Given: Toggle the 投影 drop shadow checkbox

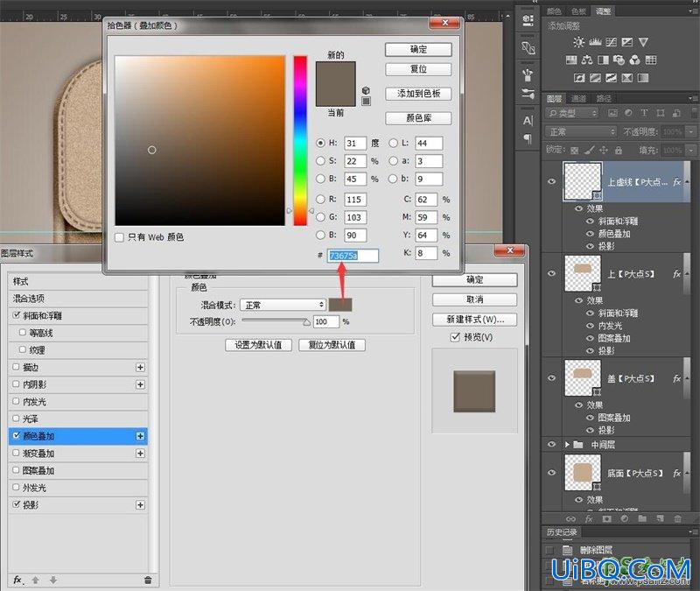Looking at the screenshot, I should [17, 504].
